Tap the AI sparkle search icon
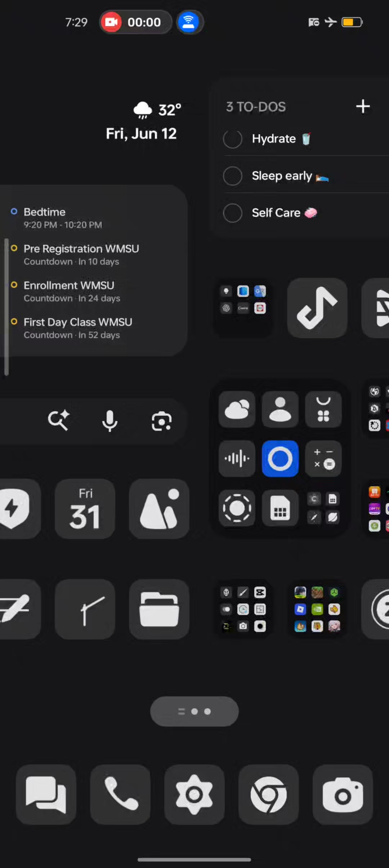The height and width of the screenshot is (868, 389). [59, 420]
